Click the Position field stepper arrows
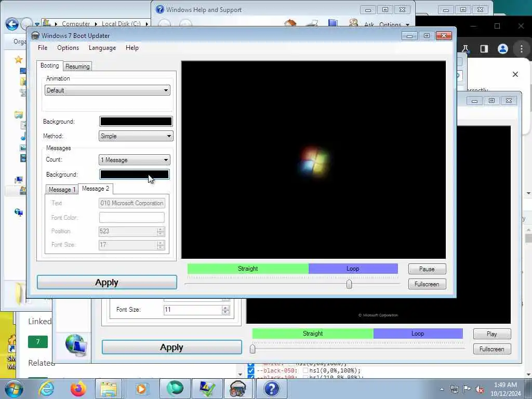Image resolution: width=532 pixels, height=399 pixels. click(x=161, y=231)
